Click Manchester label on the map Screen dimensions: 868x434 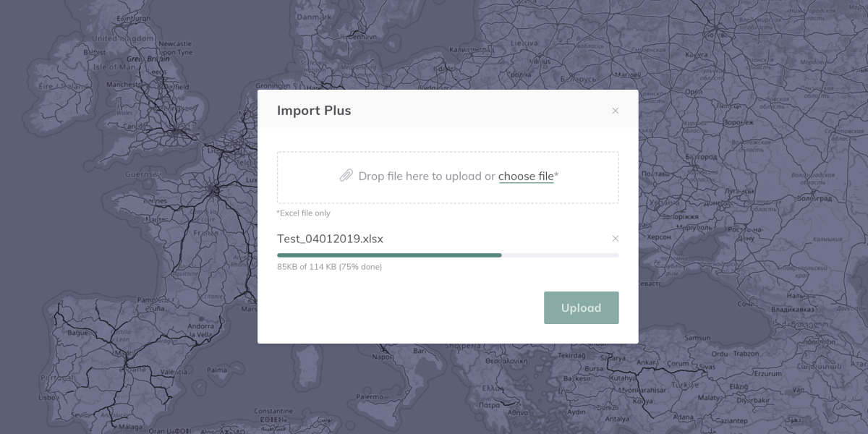[123, 84]
